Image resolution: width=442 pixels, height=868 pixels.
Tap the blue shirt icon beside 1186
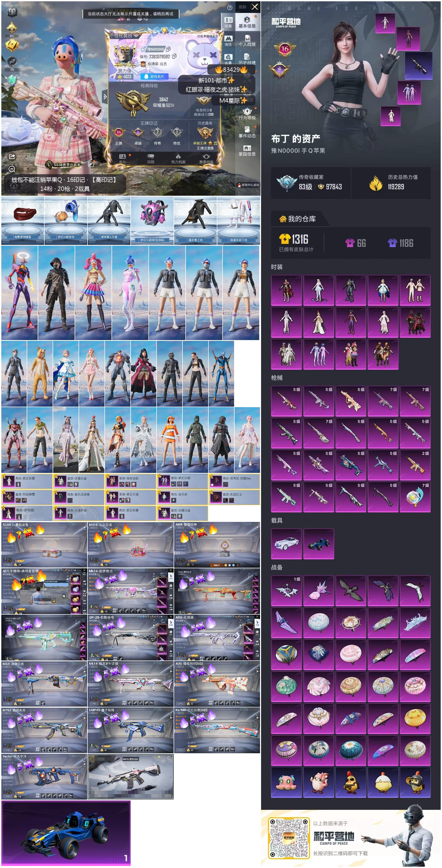click(392, 243)
